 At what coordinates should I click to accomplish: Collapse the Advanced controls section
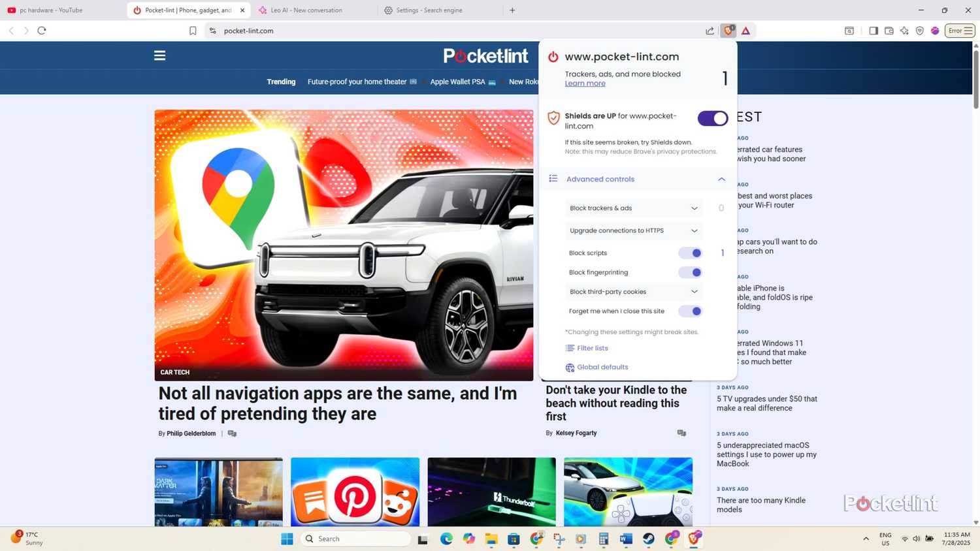coord(721,178)
